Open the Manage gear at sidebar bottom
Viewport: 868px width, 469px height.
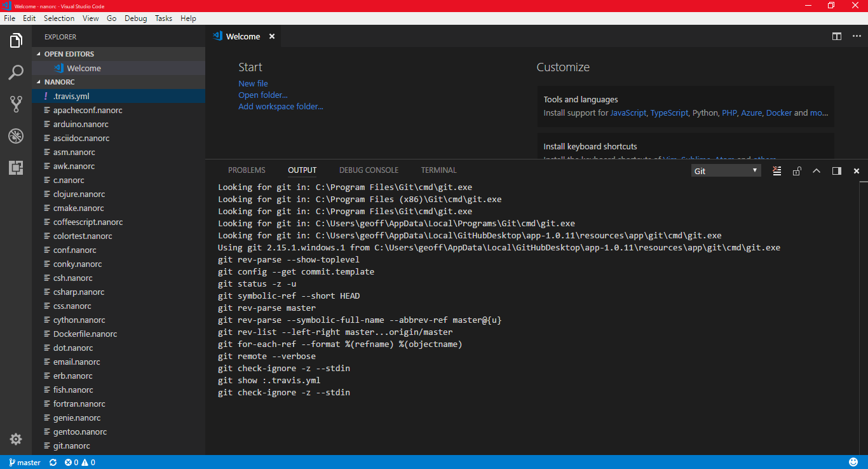pos(16,439)
